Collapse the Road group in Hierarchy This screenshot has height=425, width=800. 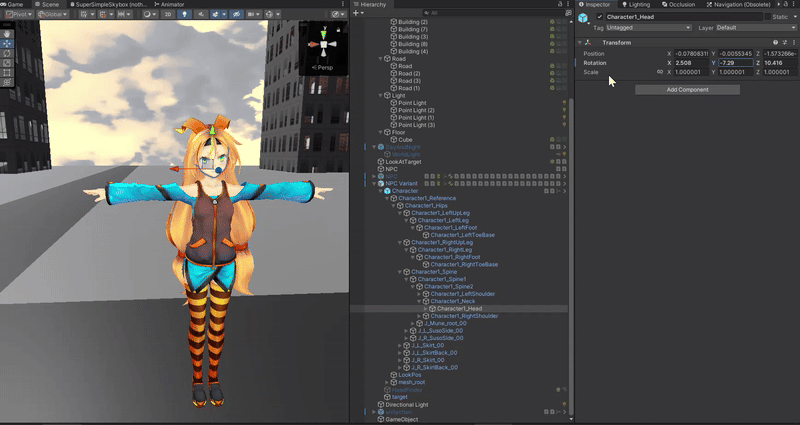pyautogui.click(x=381, y=59)
